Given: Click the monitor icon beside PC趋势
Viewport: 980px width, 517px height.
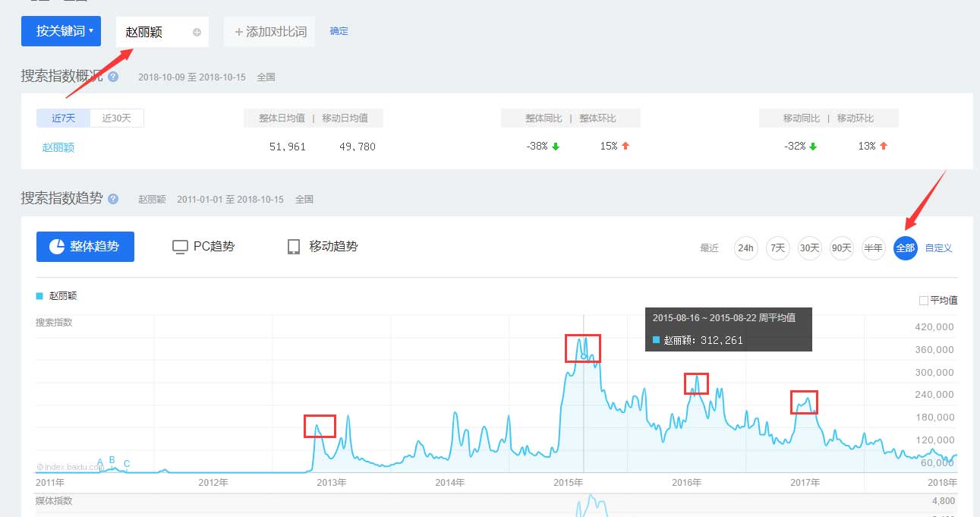Looking at the screenshot, I should click(x=179, y=246).
